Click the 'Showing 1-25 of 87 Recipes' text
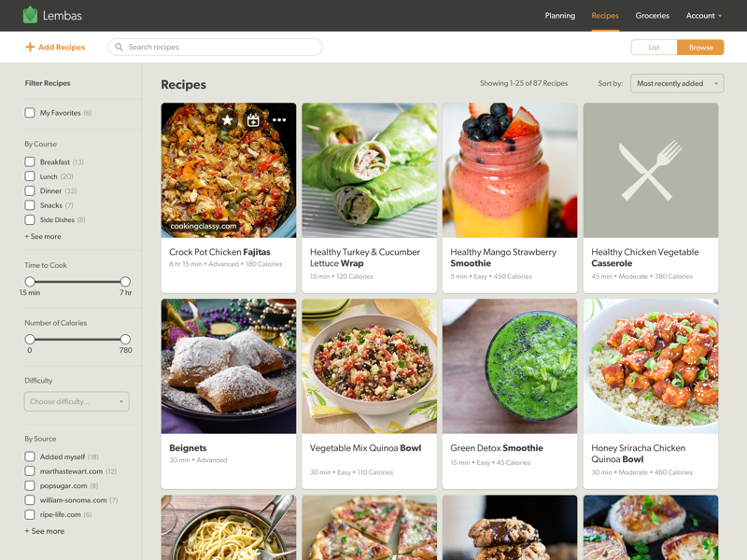 [x=524, y=83]
